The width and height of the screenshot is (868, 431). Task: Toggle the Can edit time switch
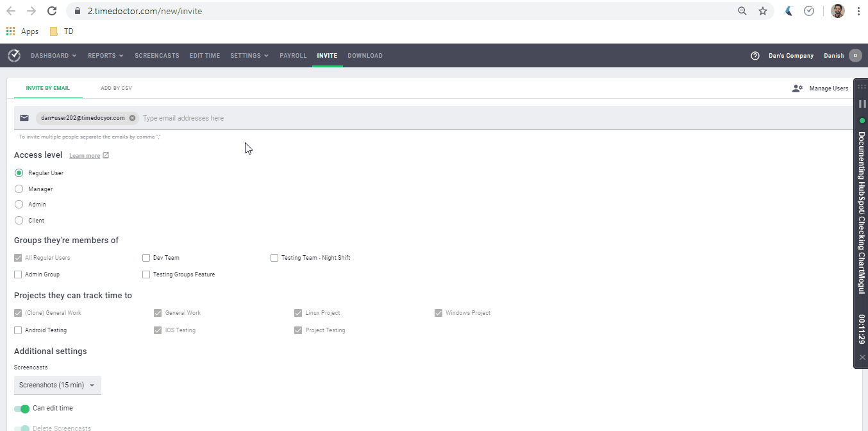(x=22, y=409)
